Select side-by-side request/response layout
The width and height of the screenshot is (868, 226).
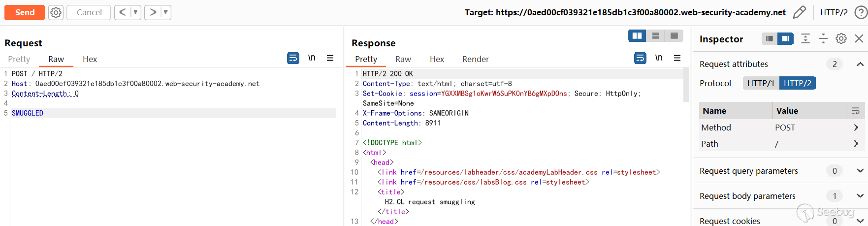[637, 35]
